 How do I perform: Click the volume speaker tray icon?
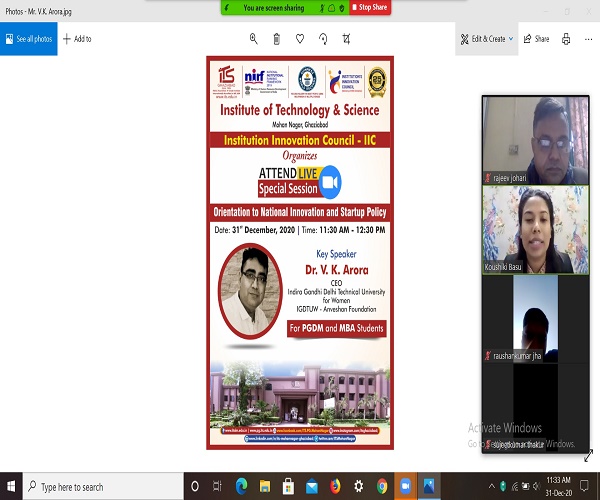(x=537, y=486)
